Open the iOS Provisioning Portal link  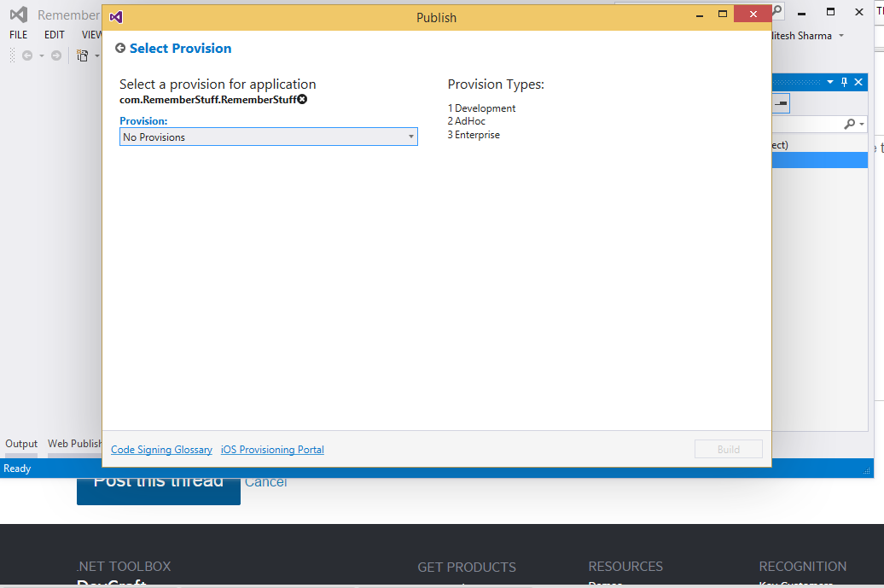click(x=272, y=449)
